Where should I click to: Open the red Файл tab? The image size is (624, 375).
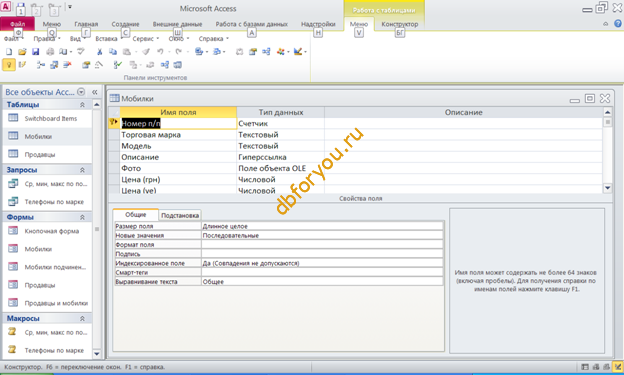point(18,24)
